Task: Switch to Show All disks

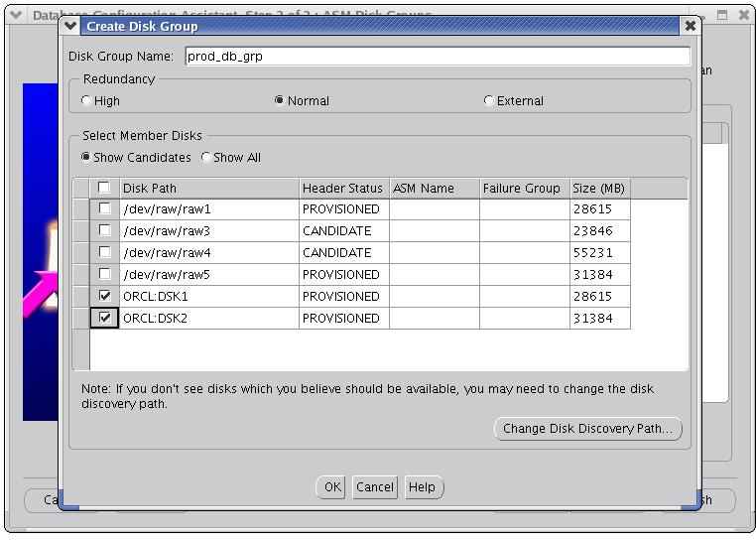Action: pos(206,158)
